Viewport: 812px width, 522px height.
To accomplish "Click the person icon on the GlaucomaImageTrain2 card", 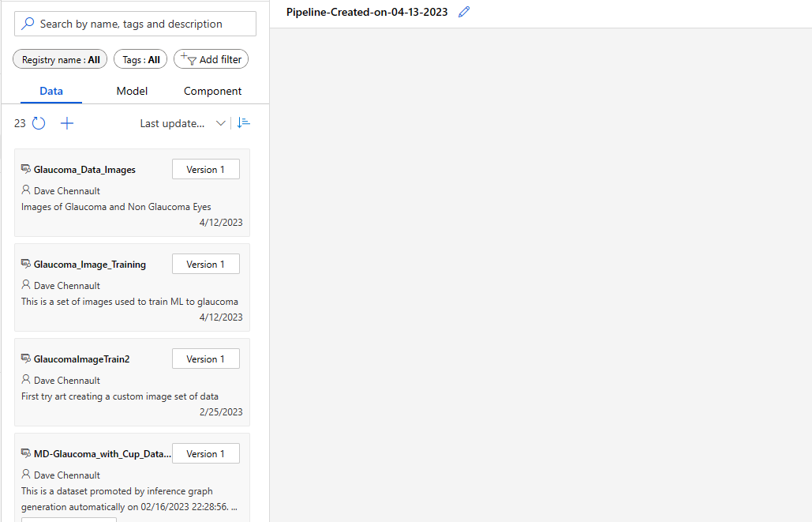I will point(24,380).
